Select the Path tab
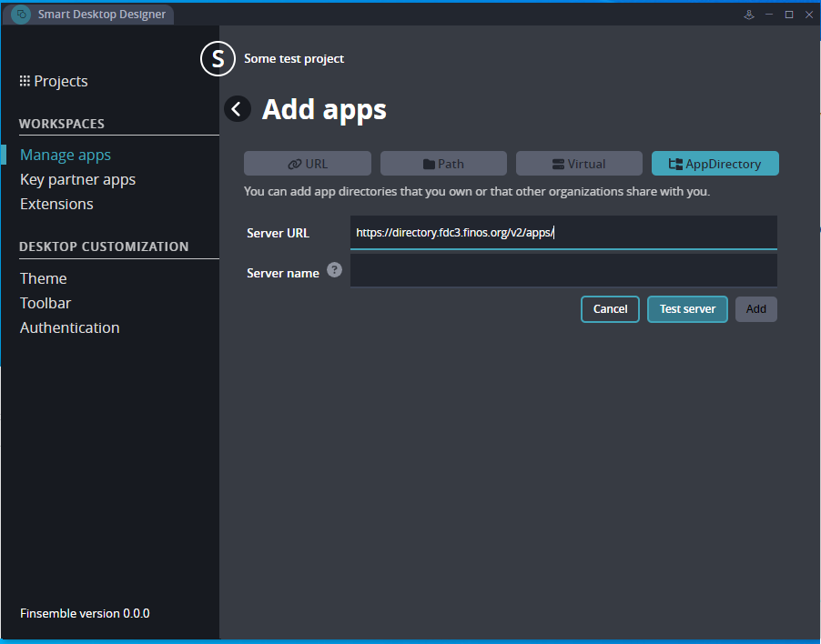Screen dimensions: 821x644 tap(443, 164)
